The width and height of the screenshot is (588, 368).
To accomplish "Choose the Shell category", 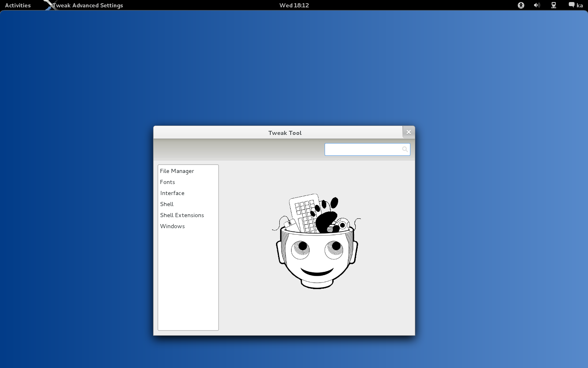I will pyautogui.click(x=167, y=204).
